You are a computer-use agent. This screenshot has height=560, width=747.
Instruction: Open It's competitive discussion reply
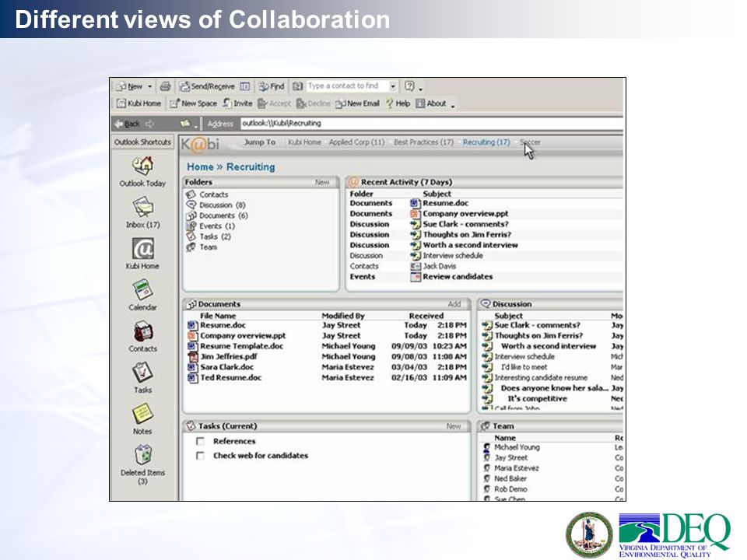[x=538, y=398]
